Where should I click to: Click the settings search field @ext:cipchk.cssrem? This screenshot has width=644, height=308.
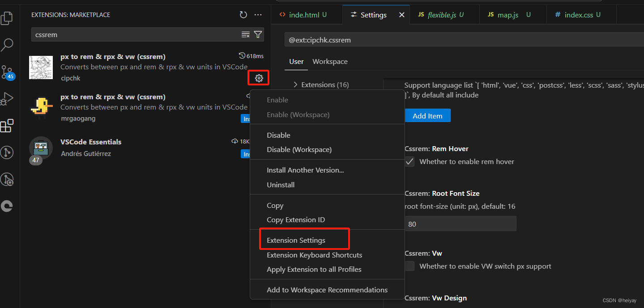(464, 40)
